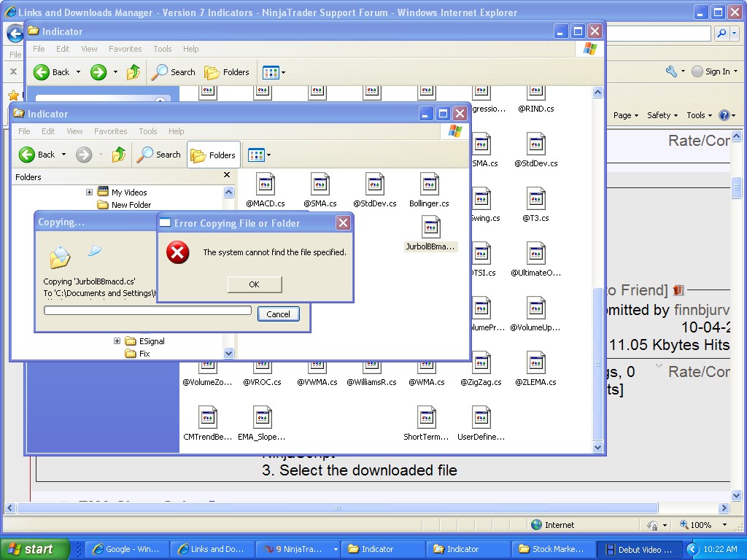Select the JurbolBBma... file icon
Image resolution: width=747 pixels, height=560 pixels.
(x=430, y=233)
